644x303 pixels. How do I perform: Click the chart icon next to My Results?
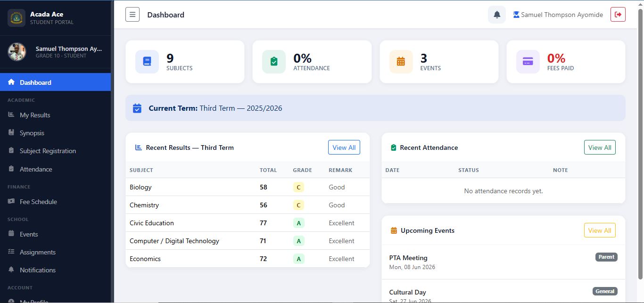[11, 115]
